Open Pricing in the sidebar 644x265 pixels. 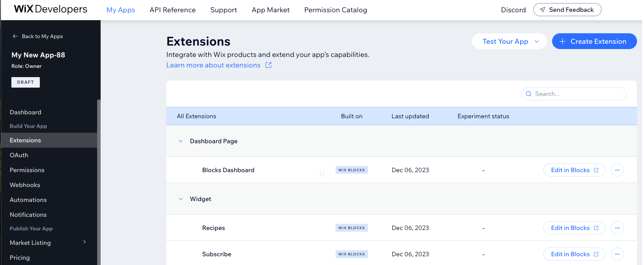pyautogui.click(x=20, y=258)
